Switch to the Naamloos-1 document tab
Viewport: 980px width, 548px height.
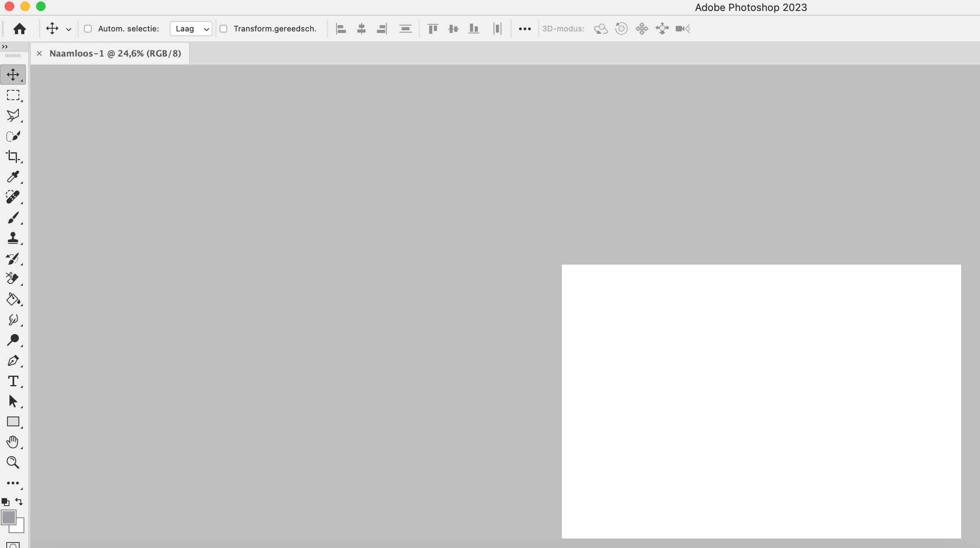[115, 53]
